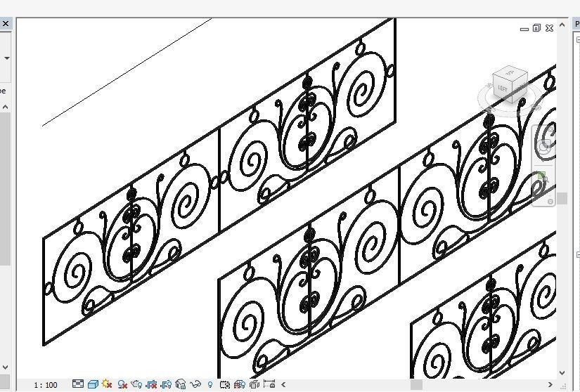Click the LEFT face of the ViewCube
Screen dimensions: 580x392
[x=503, y=89]
